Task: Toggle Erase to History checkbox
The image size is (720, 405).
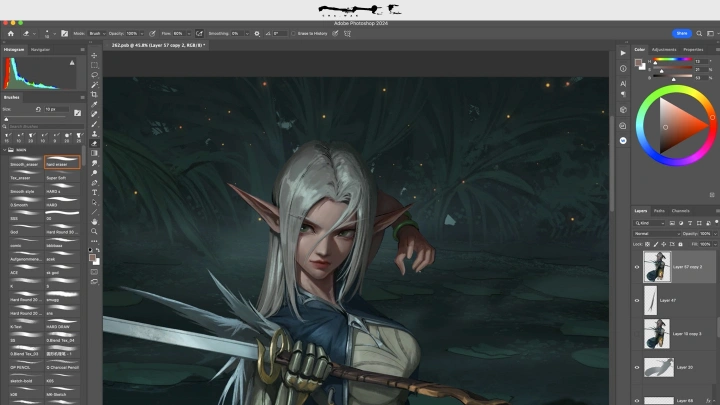Action: pyautogui.click(x=293, y=34)
